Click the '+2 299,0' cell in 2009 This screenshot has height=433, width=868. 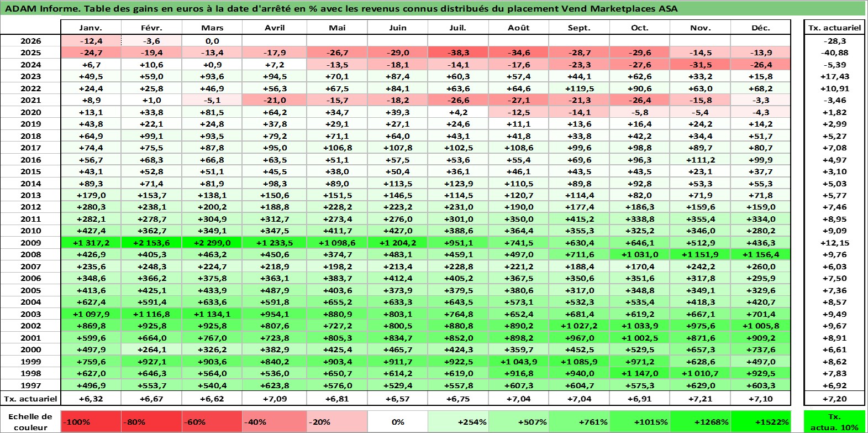point(212,243)
